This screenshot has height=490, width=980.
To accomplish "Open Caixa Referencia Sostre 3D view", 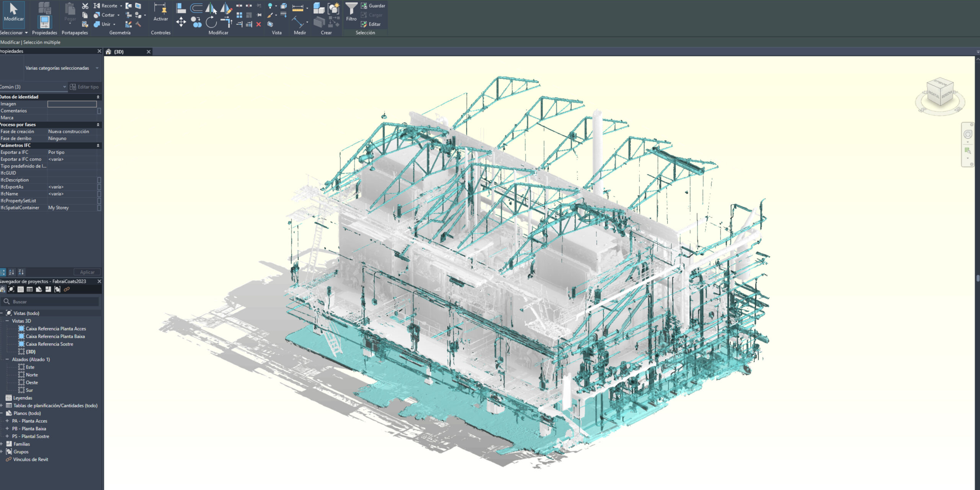I will [x=49, y=344].
